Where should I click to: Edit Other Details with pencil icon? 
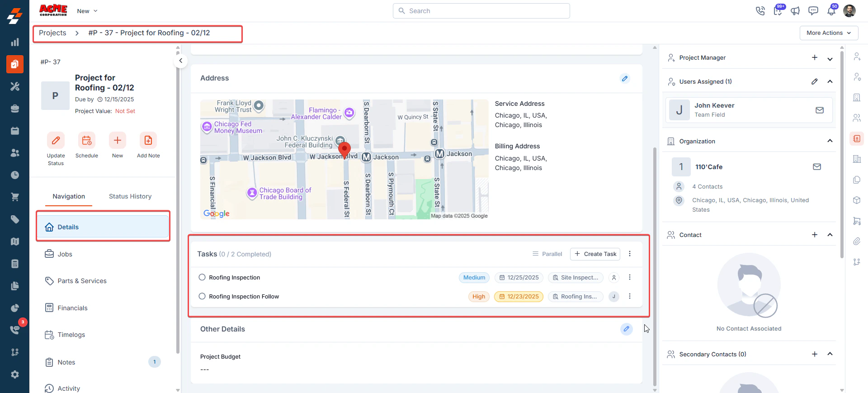[627, 329]
